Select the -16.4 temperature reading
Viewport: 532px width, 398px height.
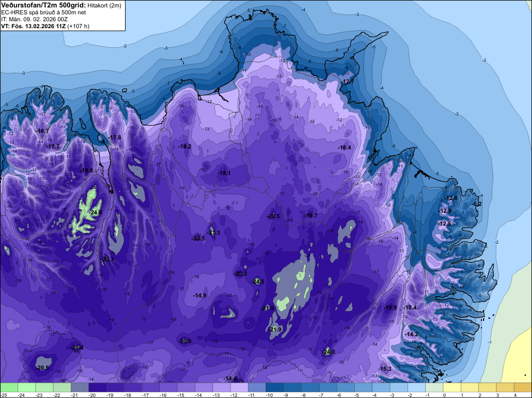pos(344,147)
